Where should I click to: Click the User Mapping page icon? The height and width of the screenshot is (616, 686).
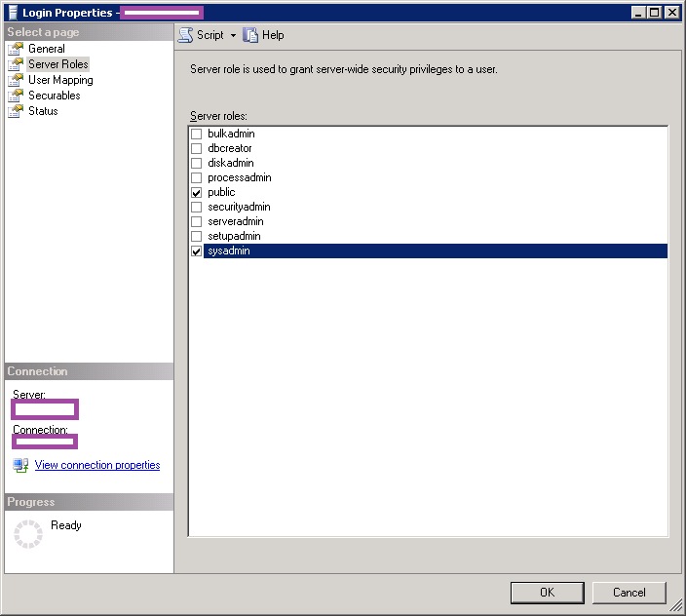[16, 80]
